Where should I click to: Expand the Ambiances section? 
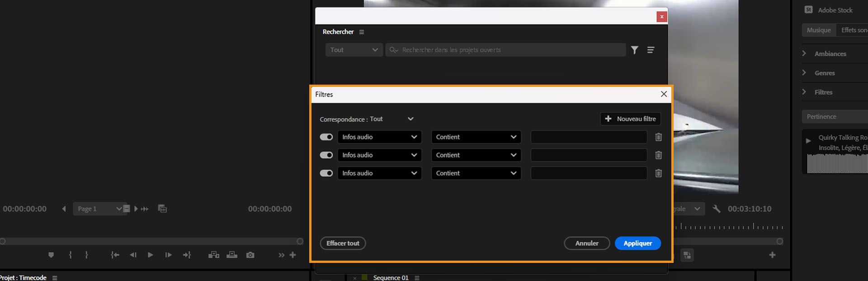pyautogui.click(x=804, y=53)
